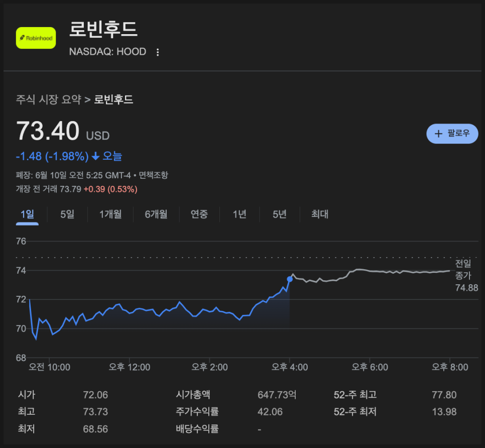Click the 로빈후드 company title
The image size is (485, 448).
(x=103, y=29)
